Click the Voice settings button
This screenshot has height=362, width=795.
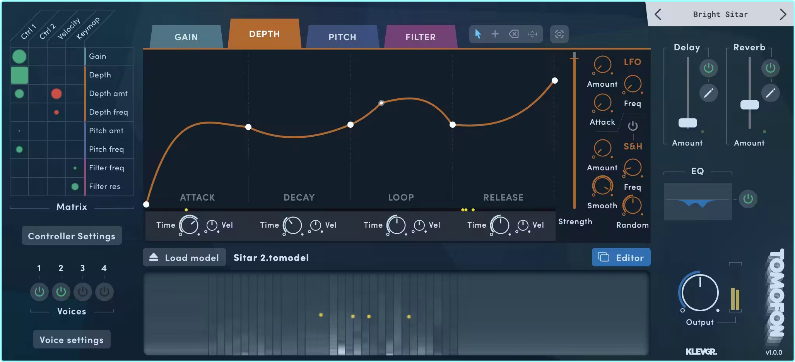[71, 340]
